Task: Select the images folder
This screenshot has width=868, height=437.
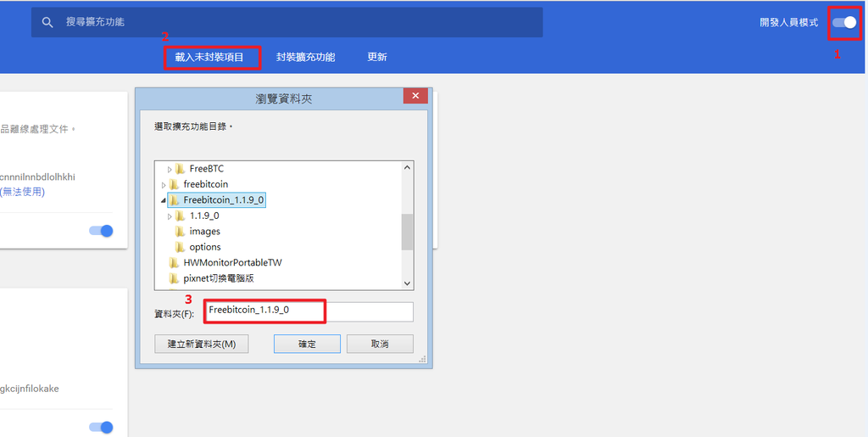Action: pyautogui.click(x=204, y=231)
